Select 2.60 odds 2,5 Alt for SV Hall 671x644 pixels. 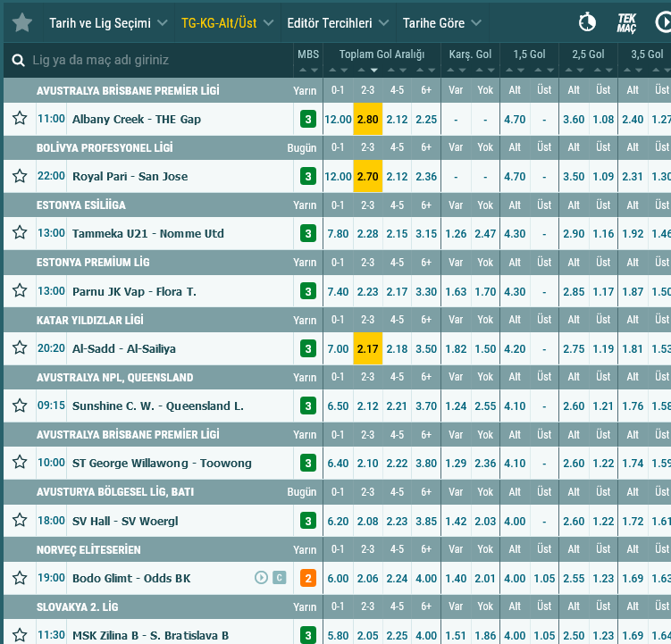pos(574,522)
